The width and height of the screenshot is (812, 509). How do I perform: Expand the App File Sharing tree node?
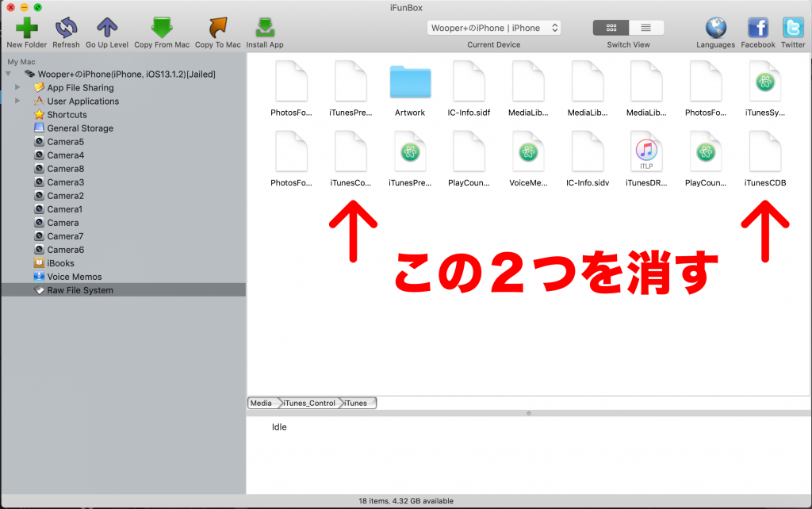(17, 87)
